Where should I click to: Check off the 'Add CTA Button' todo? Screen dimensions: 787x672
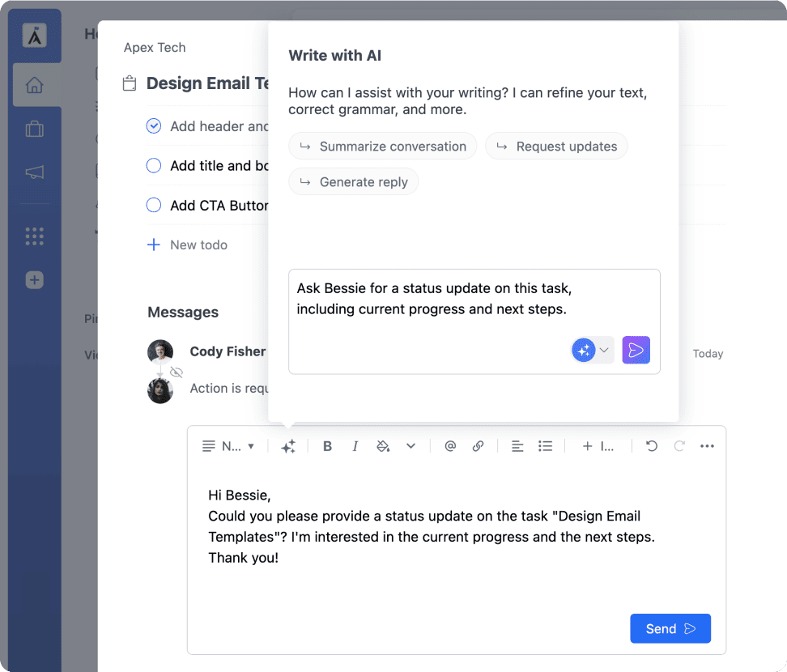154,206
